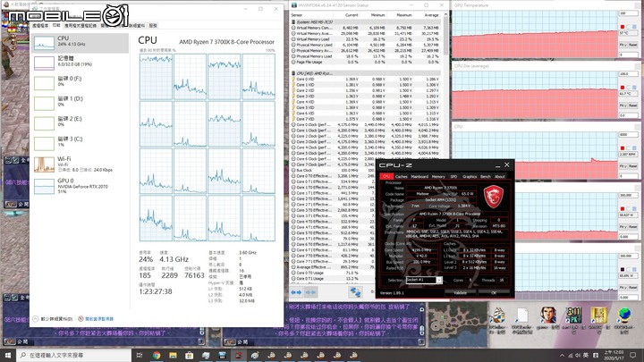Click CPU Die graph minimum value field
The width and height of the screenshot is (644, 362).
[628, 115]
